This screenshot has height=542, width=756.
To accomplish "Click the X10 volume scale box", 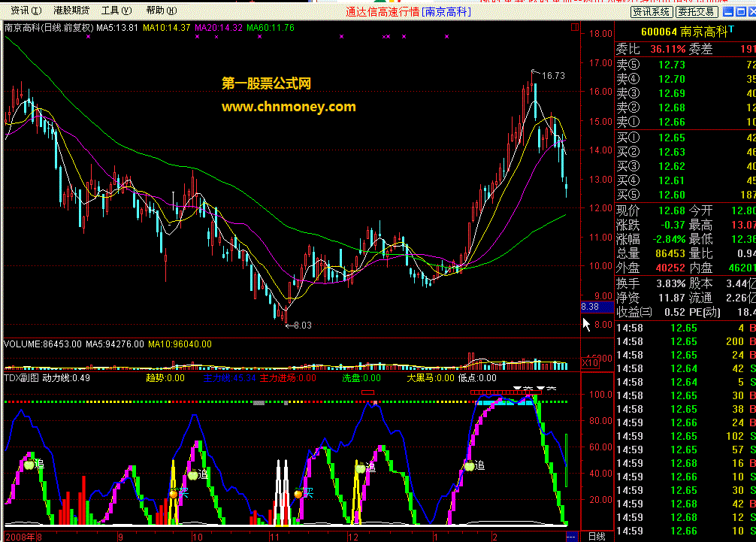I will click(590, 362).
